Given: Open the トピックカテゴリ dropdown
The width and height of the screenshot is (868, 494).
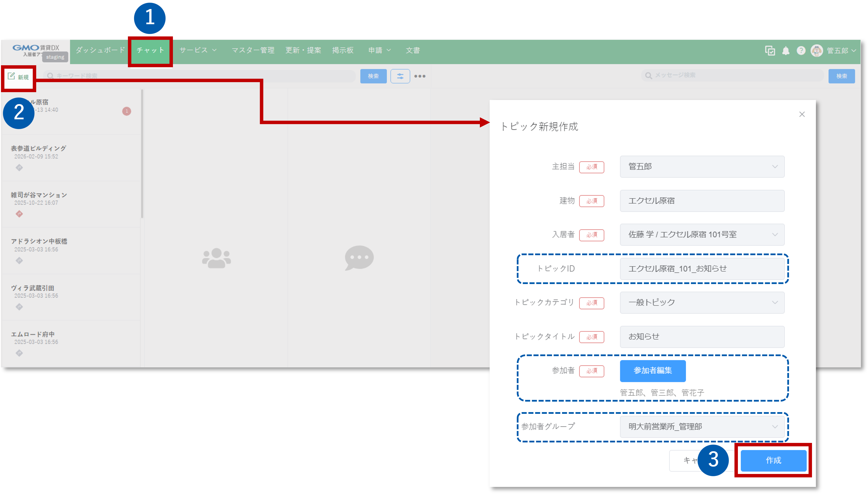Looking at the screenshot, I should pos(702,302).
